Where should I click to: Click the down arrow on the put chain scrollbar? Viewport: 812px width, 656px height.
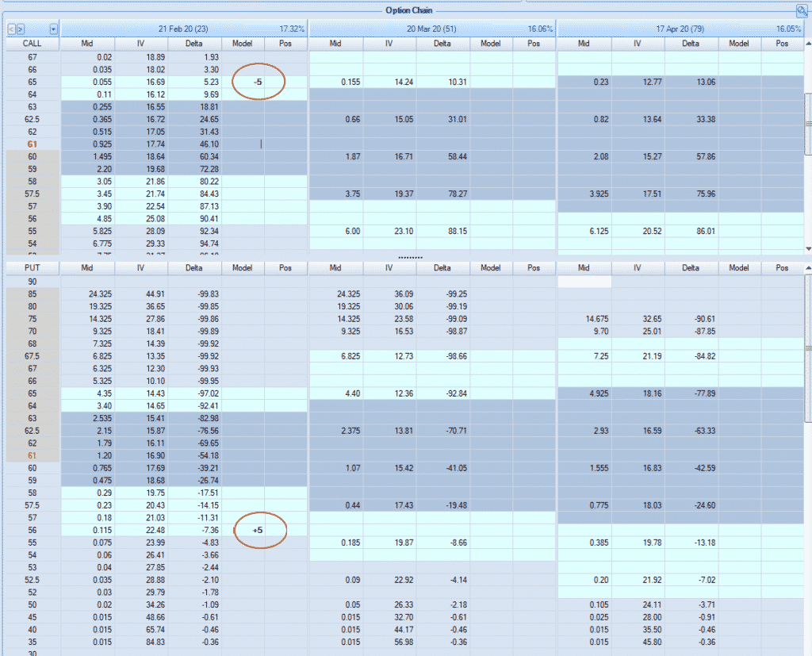coord(806,654)
